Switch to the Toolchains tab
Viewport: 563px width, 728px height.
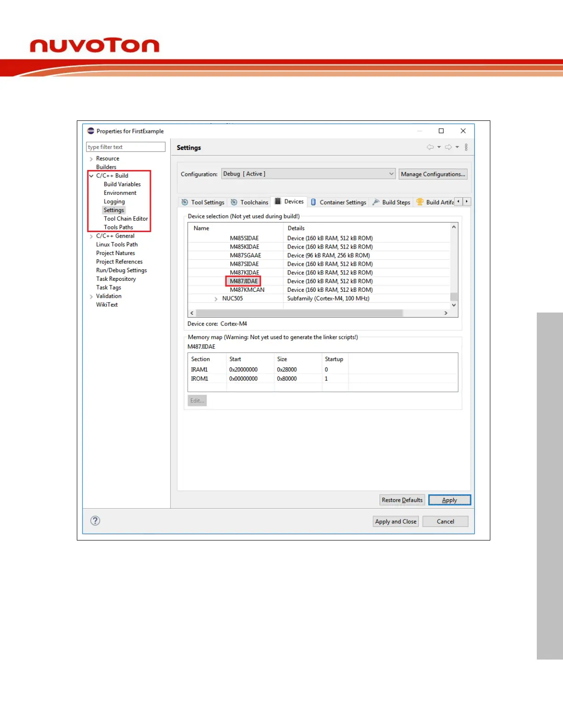249,202
